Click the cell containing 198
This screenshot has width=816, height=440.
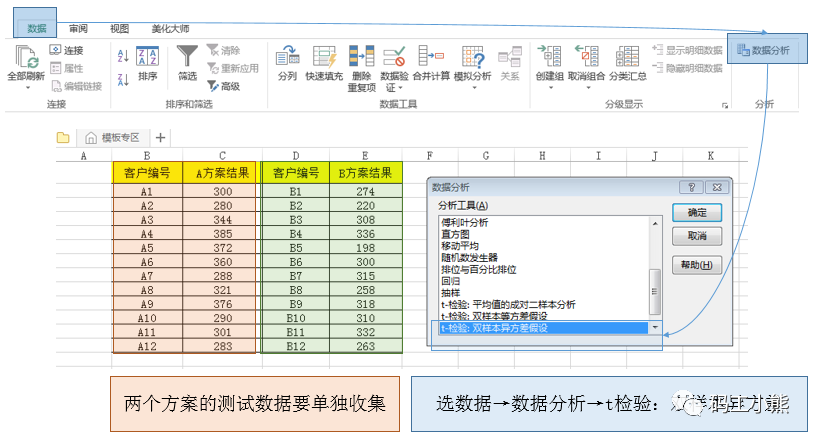pos(365,248)
